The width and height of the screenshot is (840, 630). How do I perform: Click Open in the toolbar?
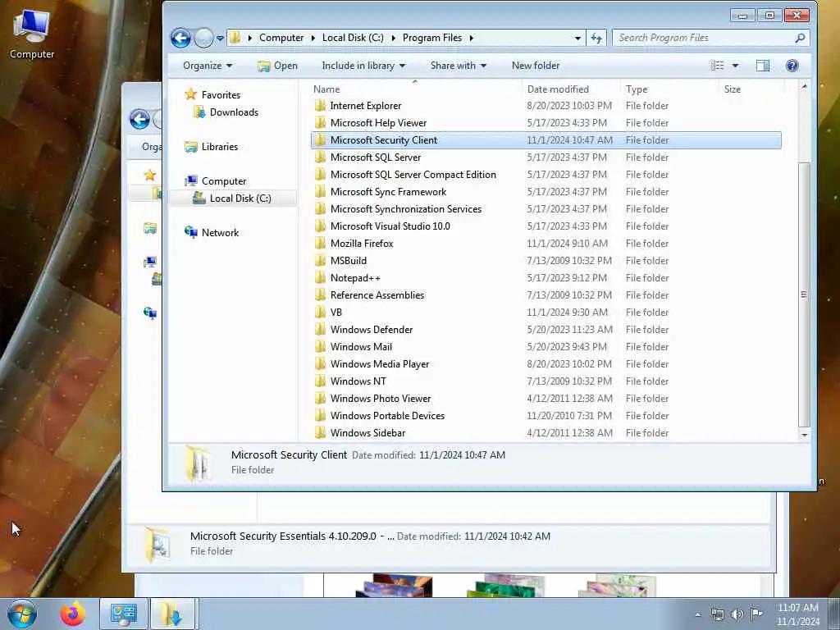pos(277,66)
